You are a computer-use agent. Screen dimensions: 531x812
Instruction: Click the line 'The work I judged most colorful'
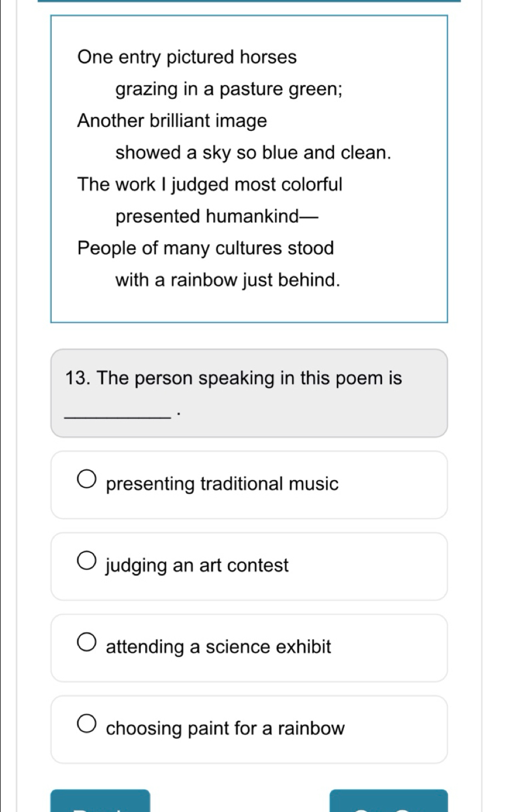(x=210, y=185)
